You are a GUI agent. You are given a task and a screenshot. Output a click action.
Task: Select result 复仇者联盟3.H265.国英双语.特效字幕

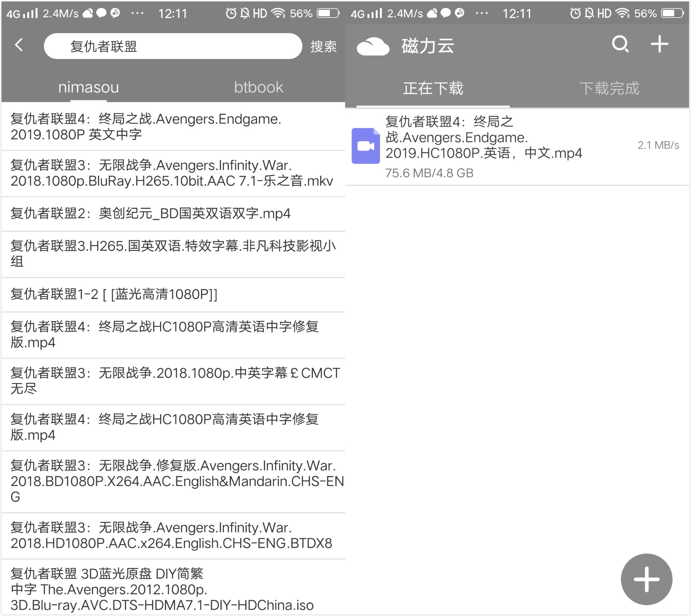(x=173, y=254)
